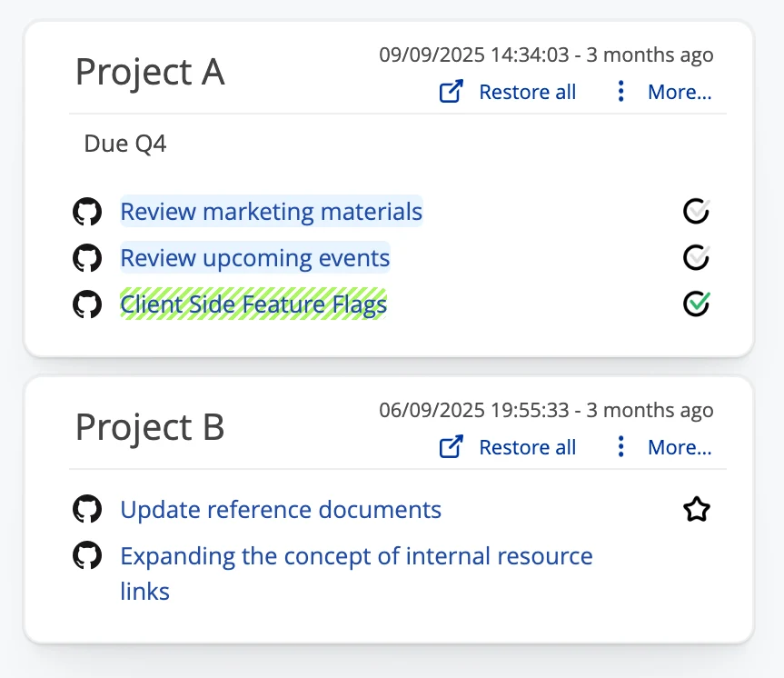Screen dimensions: 784x678
Task: Click GitHub icon beside Review marketing materials
Action: 86,213
